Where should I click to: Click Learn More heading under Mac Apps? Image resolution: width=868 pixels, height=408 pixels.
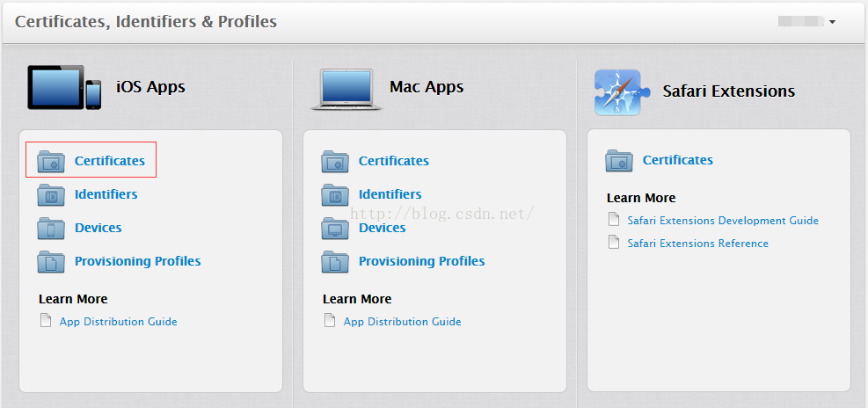(x=357, y=299)
